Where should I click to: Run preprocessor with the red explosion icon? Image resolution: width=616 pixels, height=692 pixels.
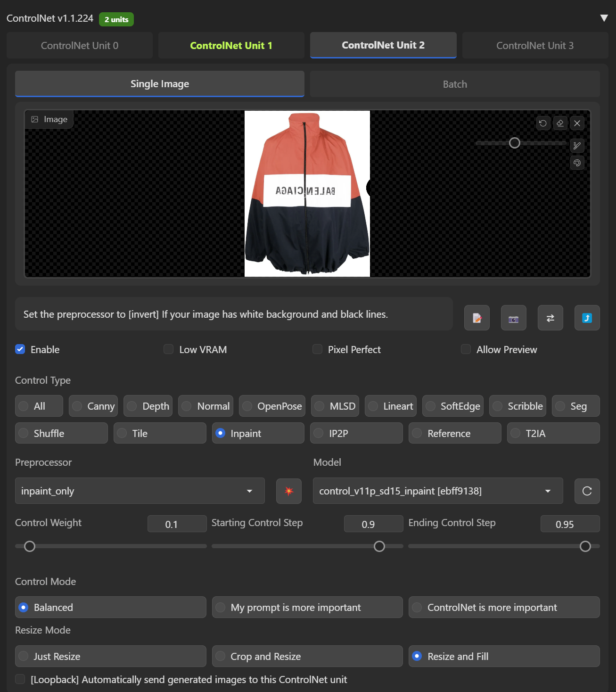click(x=289, y=491)
